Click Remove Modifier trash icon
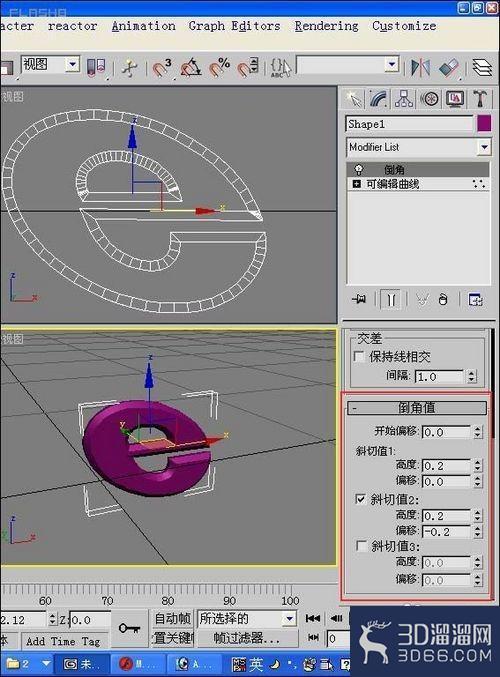Image resolution: width=500 pixels, height=677 pixels. (x=443, y=299)
